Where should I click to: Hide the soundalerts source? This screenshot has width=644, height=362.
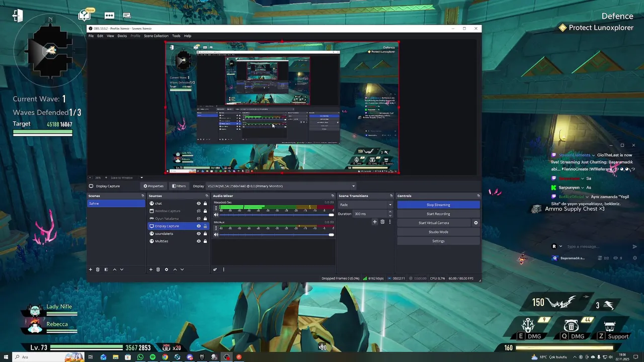pos(198,234)
